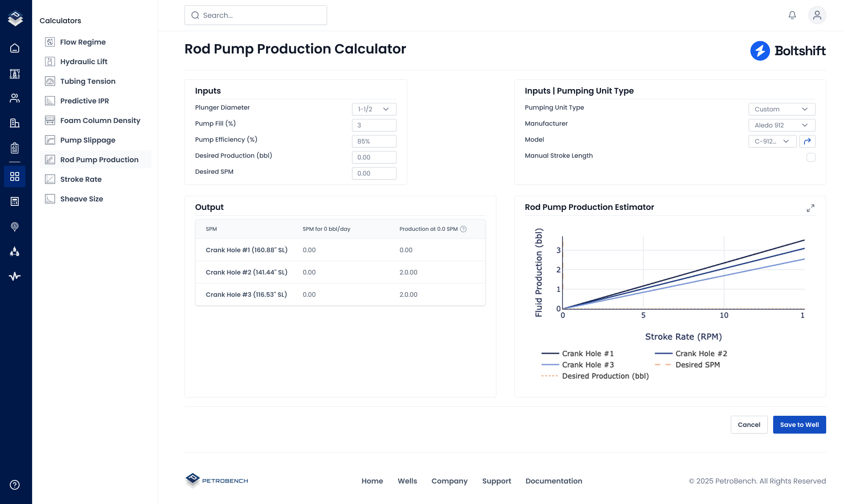Click the notifications bell icon

[792, 15]
